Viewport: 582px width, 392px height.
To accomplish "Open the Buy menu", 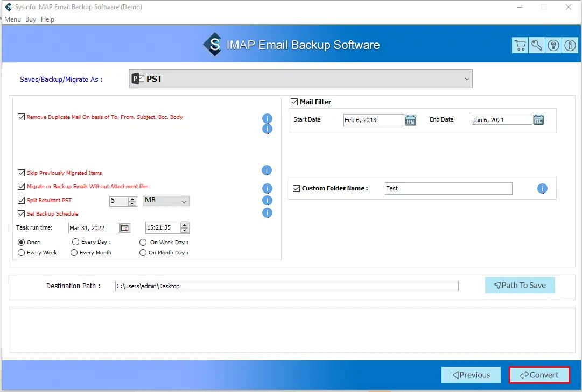I will 31,19.
